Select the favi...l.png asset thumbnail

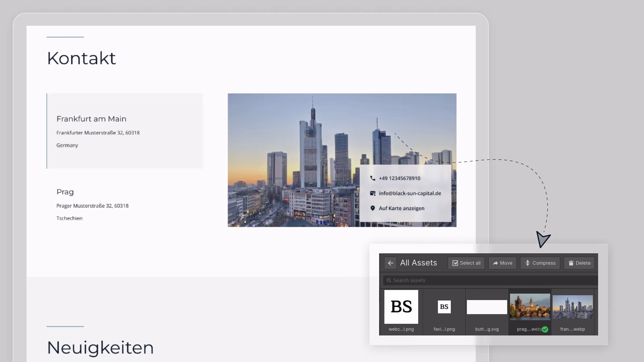[x=444, y=307]
